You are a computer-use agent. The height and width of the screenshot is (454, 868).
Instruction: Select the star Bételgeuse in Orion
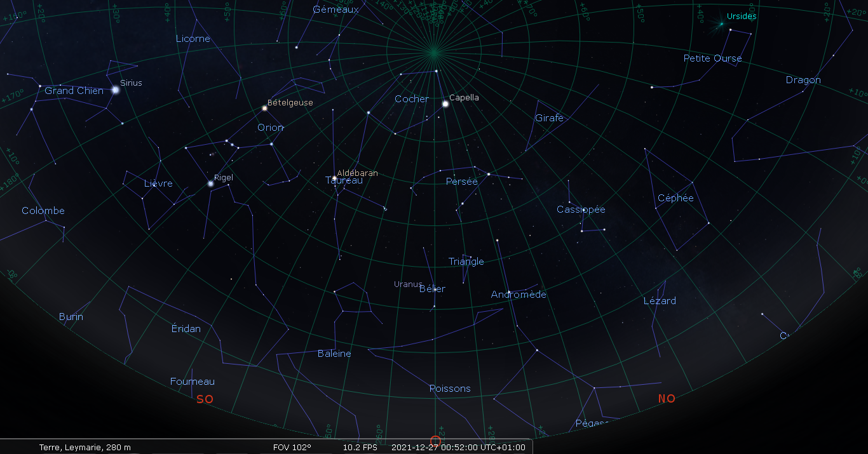coord(265,109)
